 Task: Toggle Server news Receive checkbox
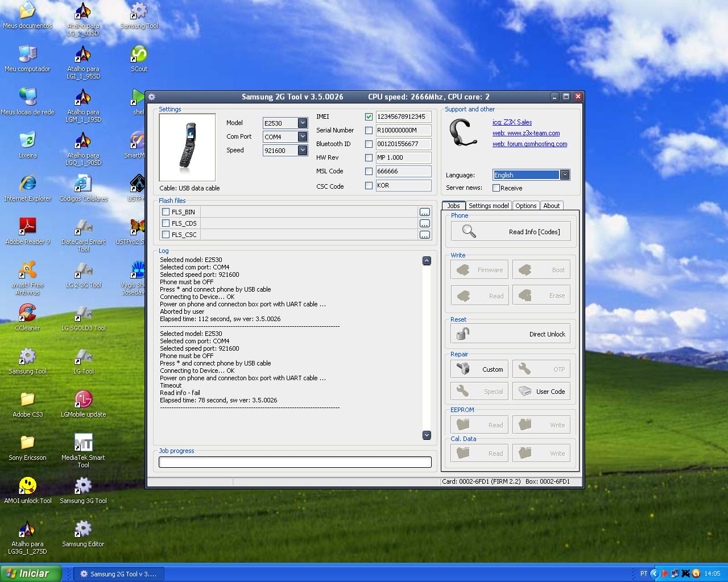[x=496, y=188]
